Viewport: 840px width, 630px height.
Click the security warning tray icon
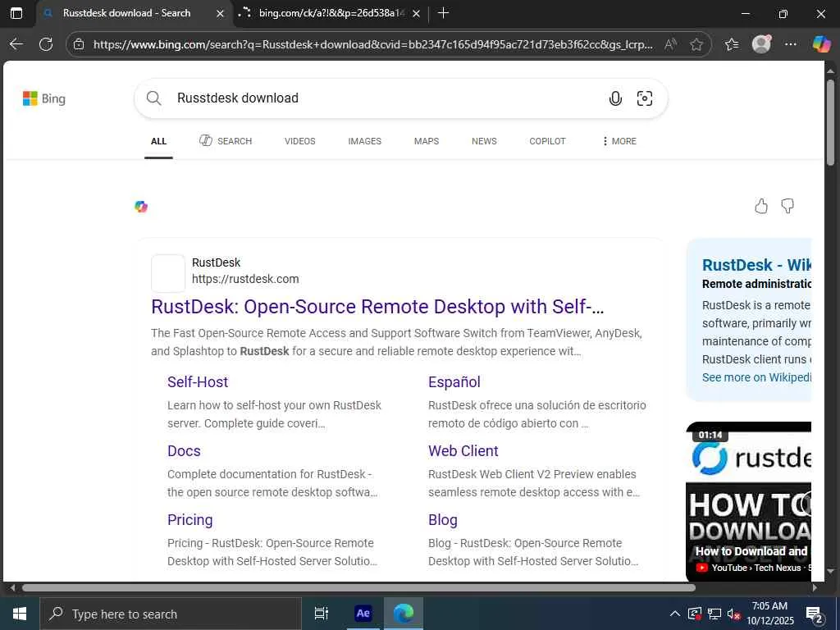694,614
